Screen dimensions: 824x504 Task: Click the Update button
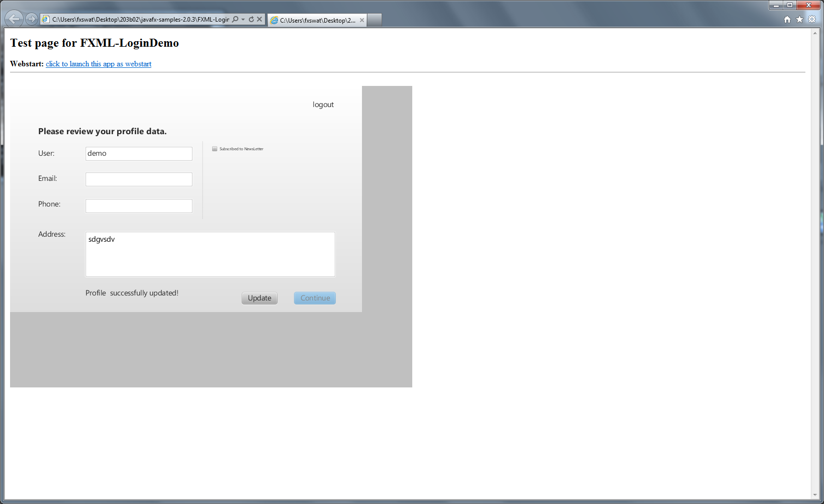click(x=259, y=298)
